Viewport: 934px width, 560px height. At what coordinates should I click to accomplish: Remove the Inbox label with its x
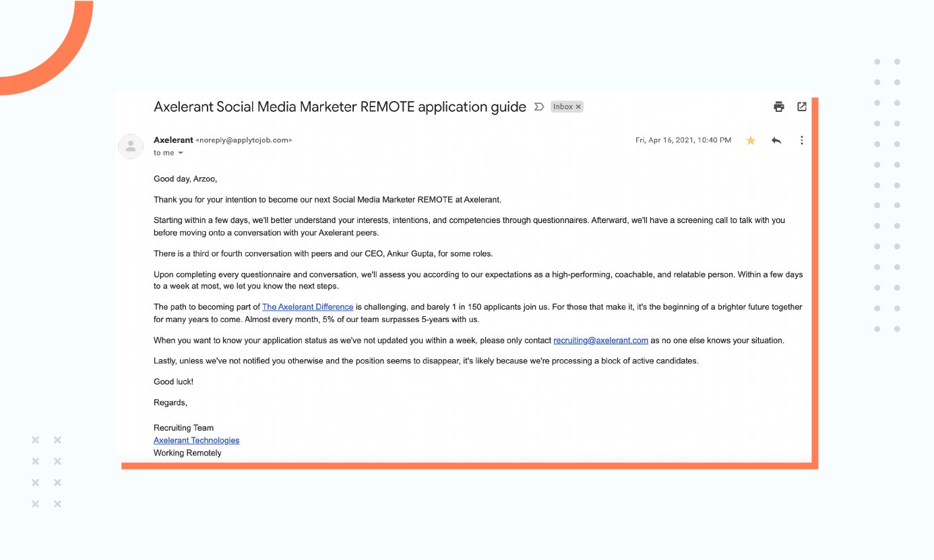(578, 106)
